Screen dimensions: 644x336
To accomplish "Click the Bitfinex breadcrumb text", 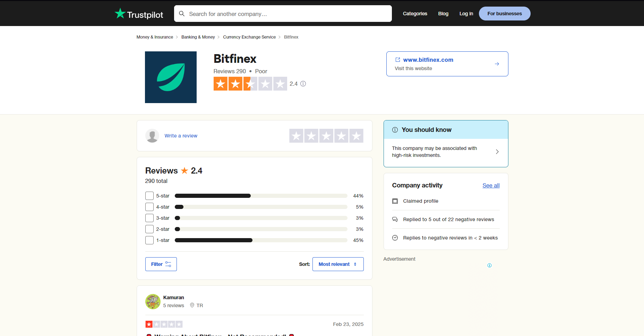I will coord(291,37).
